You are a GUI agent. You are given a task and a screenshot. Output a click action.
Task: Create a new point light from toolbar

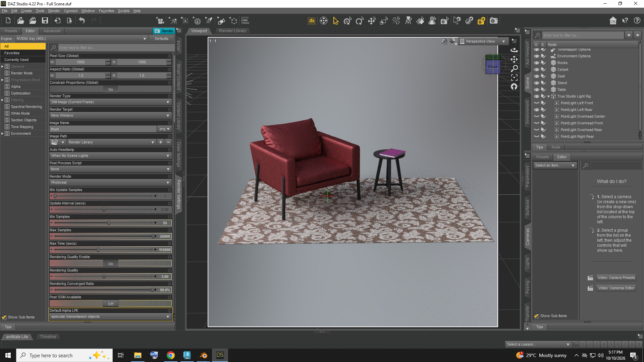pos(185,21)
